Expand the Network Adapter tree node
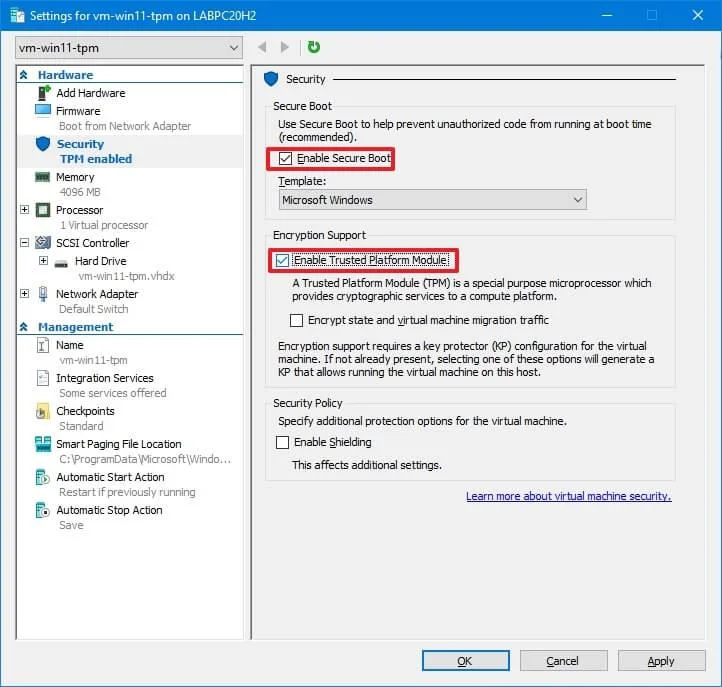This screenshot has width=722, height=687. point(24,294)
